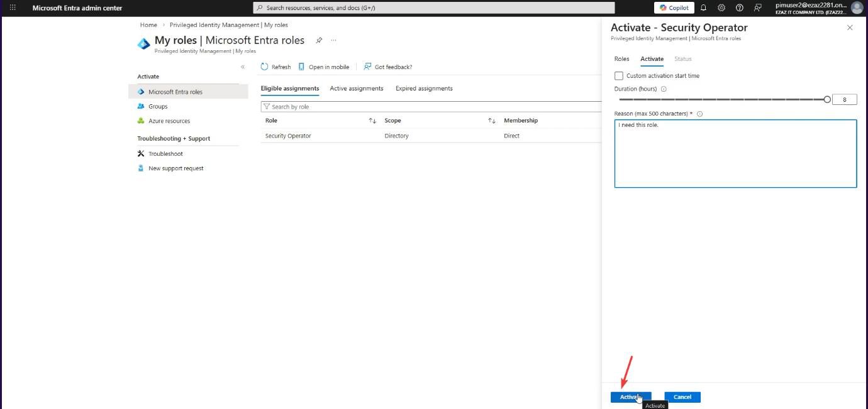Click the Search by role filter box
Image resolution: width=868 pixels, height=409 pixels.
(x=431, y=107)
